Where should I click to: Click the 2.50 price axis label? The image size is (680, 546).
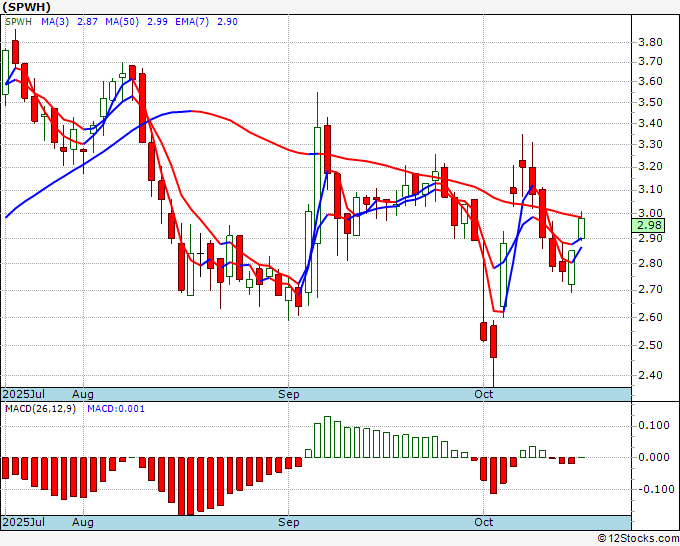[x=651, y=345]
